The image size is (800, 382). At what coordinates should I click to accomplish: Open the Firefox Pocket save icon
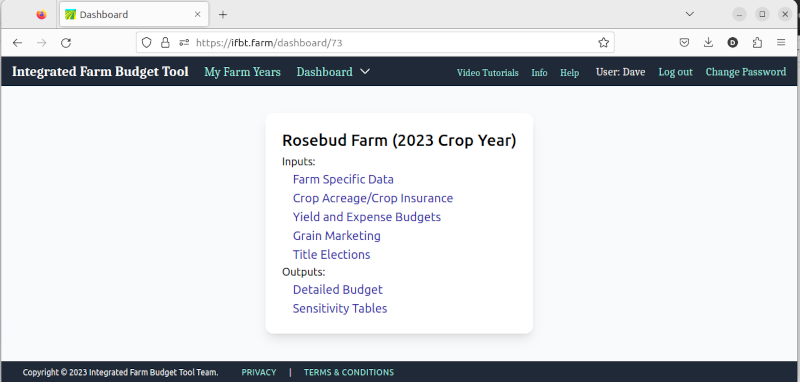685,43
